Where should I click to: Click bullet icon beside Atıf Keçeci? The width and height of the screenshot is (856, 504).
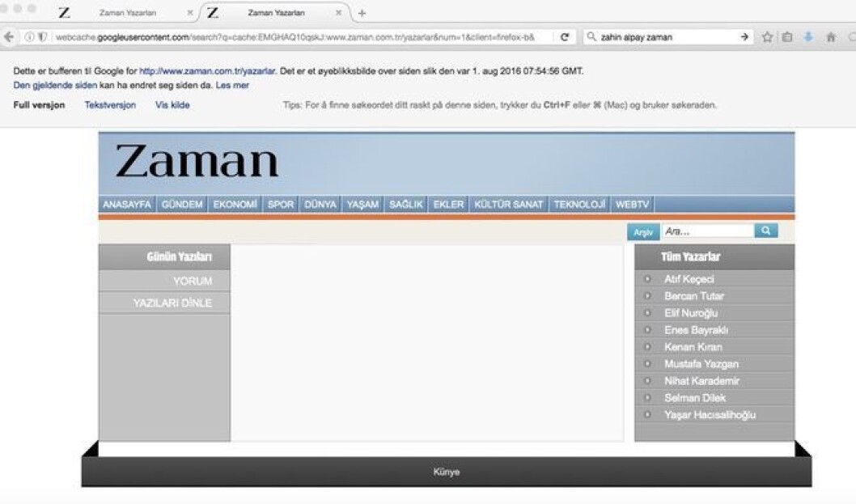(x=647, y=279)
